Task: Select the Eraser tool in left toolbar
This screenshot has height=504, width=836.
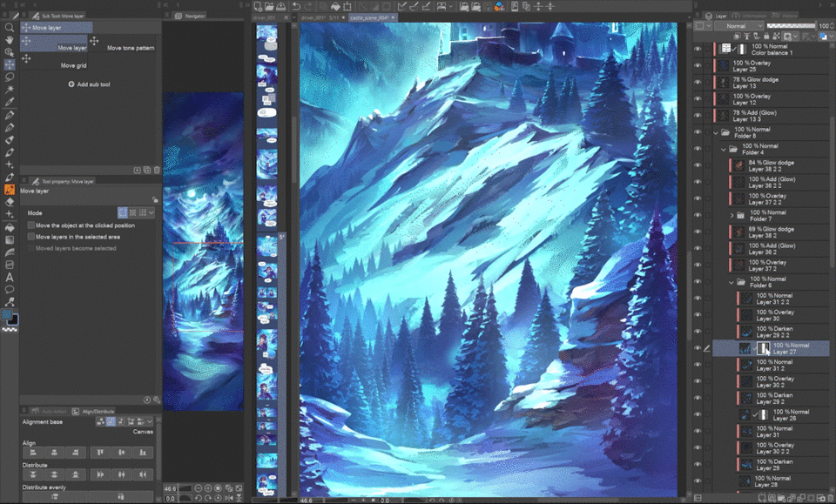Action: pyautogui.click(x=9, y=202)
